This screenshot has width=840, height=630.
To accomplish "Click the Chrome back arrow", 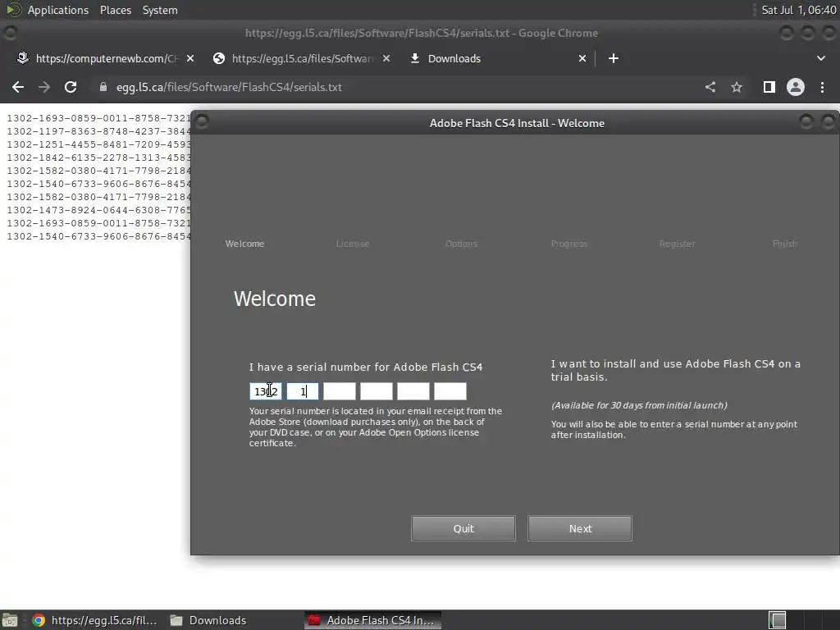I will pyautogui.click(x=18, y=87).
